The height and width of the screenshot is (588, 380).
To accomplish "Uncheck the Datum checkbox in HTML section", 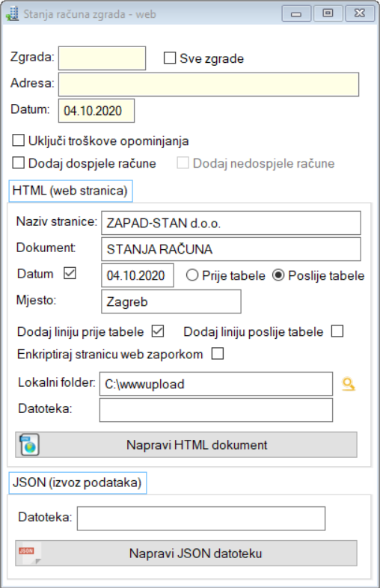I will [x=70, y=273].
